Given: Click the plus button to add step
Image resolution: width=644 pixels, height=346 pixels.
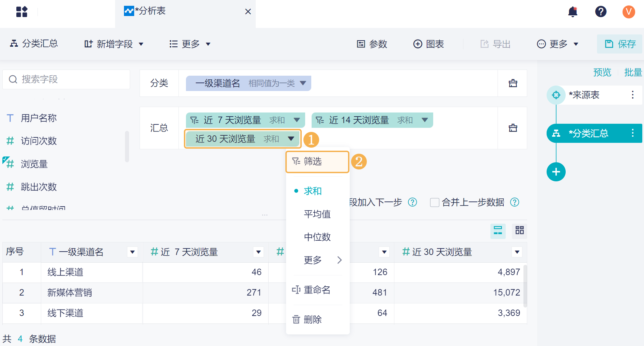Looking at the screenshot, I should (556, 172).
